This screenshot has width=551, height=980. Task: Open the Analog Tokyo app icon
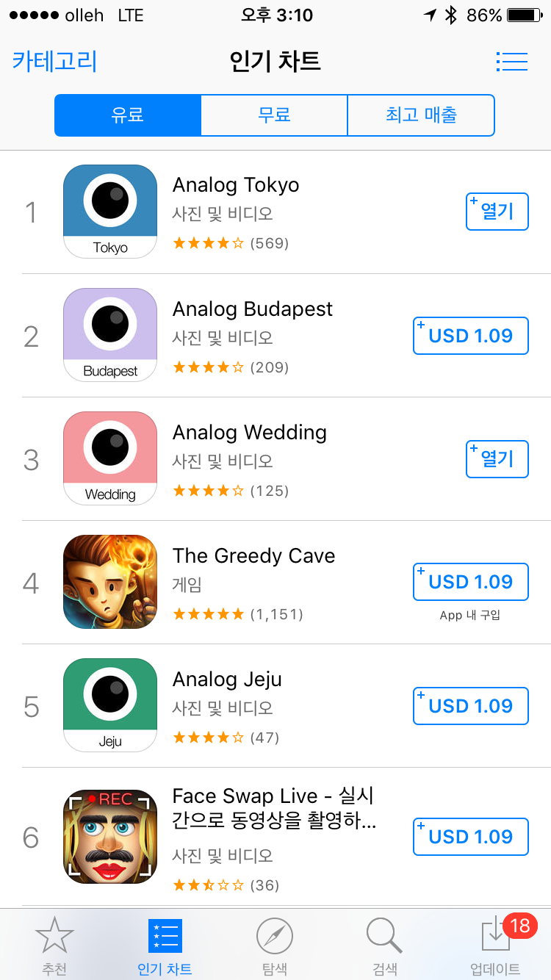110,212
